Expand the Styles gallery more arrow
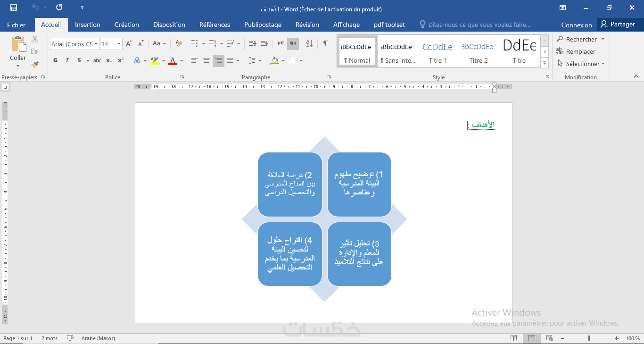644x344 pixels. tap(545, 63)
